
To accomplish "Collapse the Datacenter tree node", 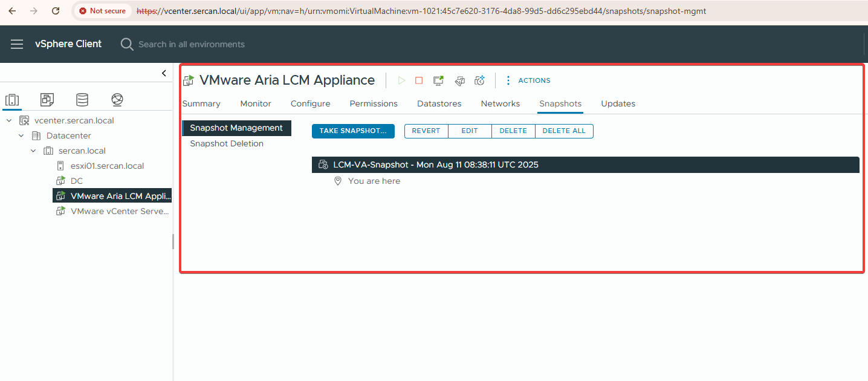I will pyautogui.click(x=21, y=135).
